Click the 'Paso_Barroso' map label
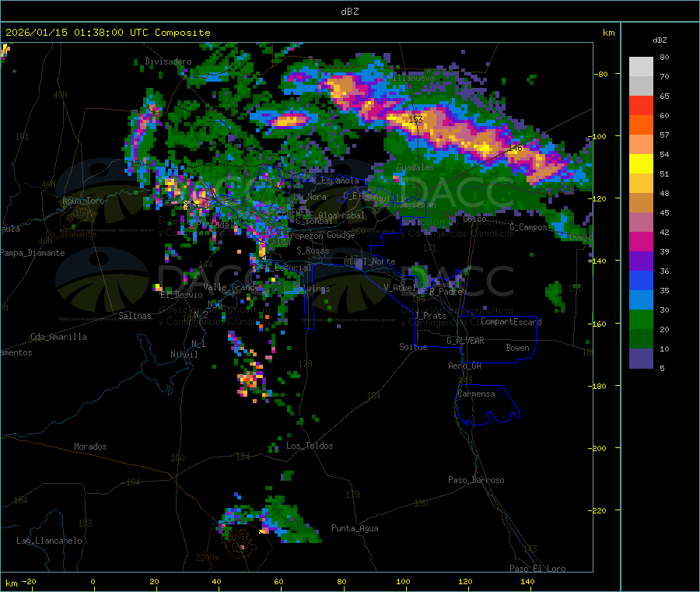700x592 pixels. pos(476,481)
